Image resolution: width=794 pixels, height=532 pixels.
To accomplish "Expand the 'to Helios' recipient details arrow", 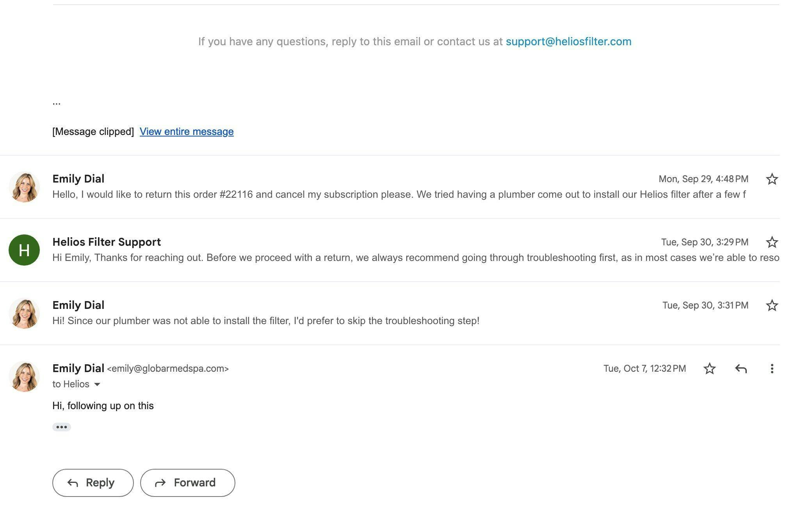I will (x=98, y=385).
